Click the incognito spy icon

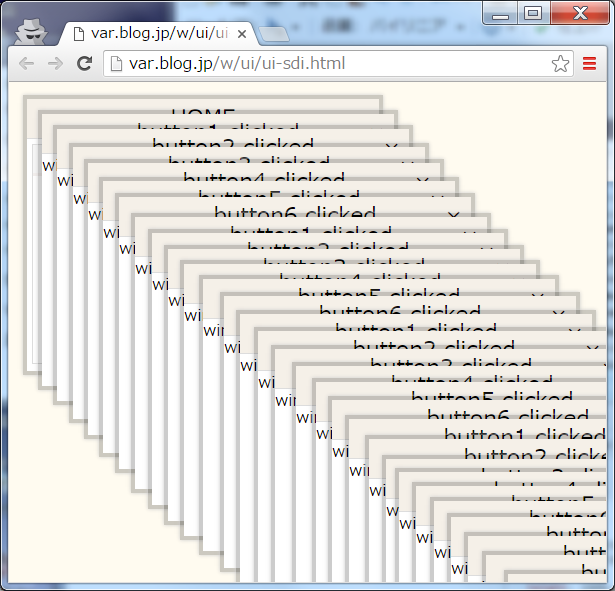31,31
